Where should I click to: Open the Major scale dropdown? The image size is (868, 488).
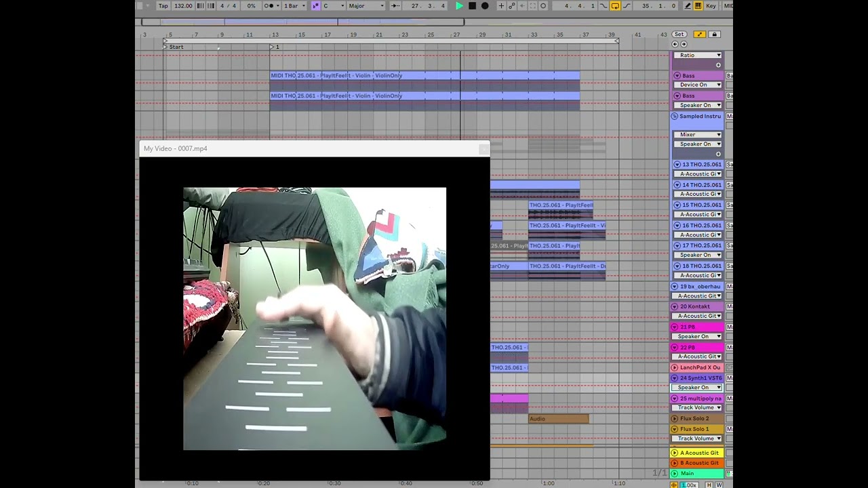(x=366, y=5)
